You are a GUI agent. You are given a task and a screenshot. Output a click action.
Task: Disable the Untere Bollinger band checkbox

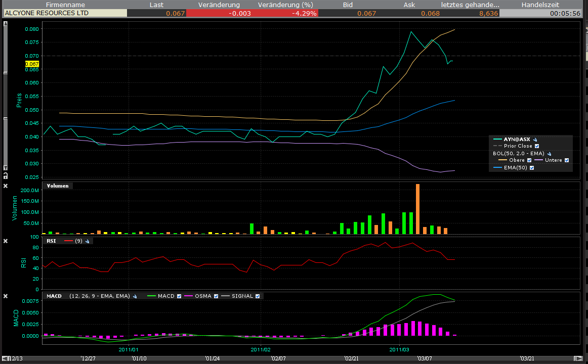pos(567,160)
